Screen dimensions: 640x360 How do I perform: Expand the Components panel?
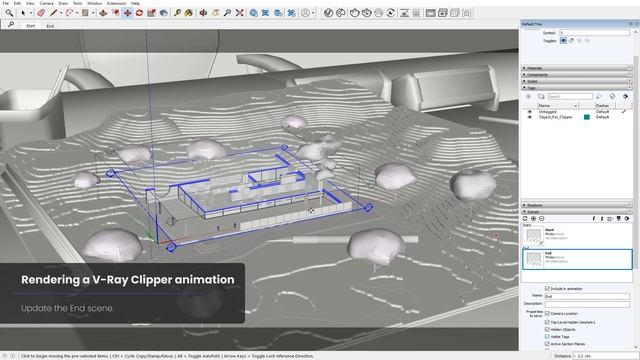click(577, 75)
